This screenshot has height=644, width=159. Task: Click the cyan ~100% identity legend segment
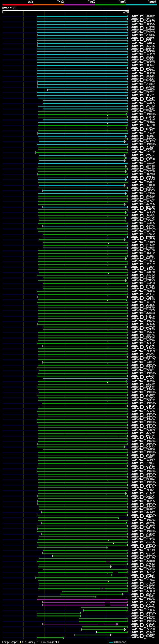(x=141, y=4)
